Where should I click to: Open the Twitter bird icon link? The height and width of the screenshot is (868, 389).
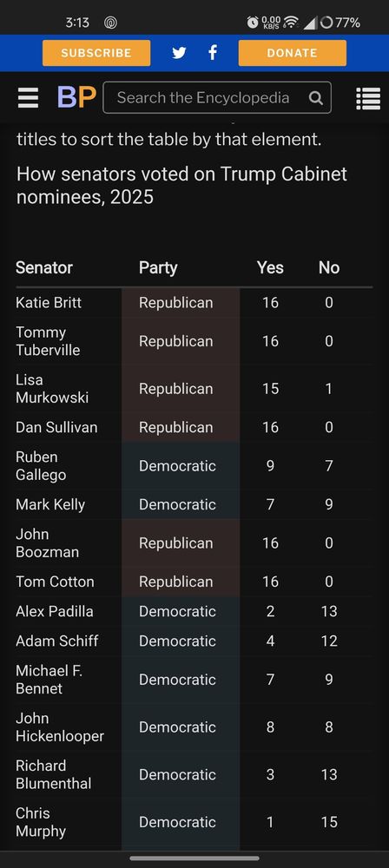pos(179,53)
